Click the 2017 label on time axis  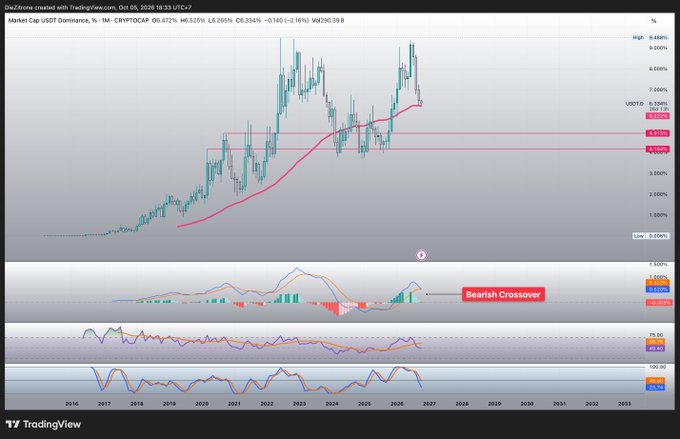(x=104, y=404)
